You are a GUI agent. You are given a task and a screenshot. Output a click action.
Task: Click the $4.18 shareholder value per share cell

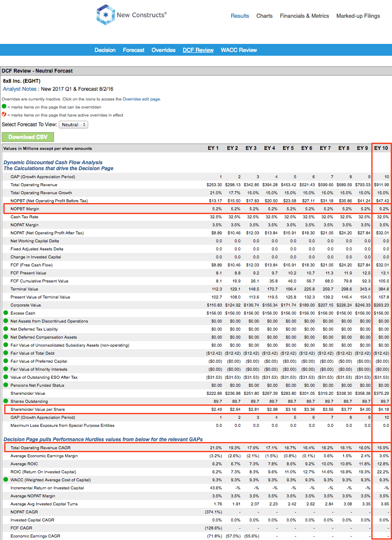pos(383,409)
